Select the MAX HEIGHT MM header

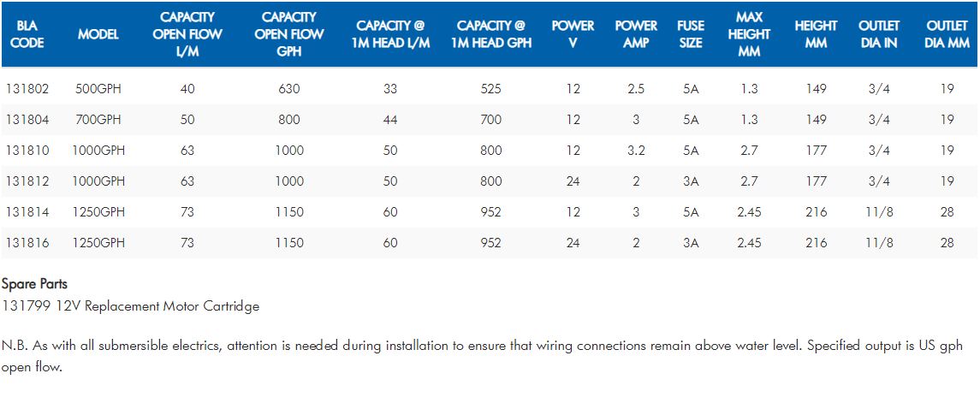point(749,34)
